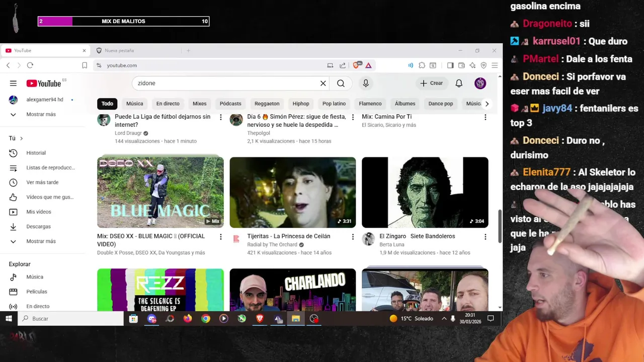Select the Reggaeton filter chip
The height and width of the screenshot is (362, 644).
[x=267, y=104]
